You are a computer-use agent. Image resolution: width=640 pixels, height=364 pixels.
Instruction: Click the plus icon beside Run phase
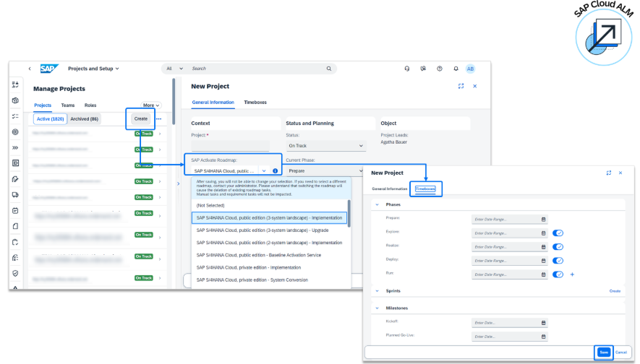pyautogui.click(x=572, y=274)
